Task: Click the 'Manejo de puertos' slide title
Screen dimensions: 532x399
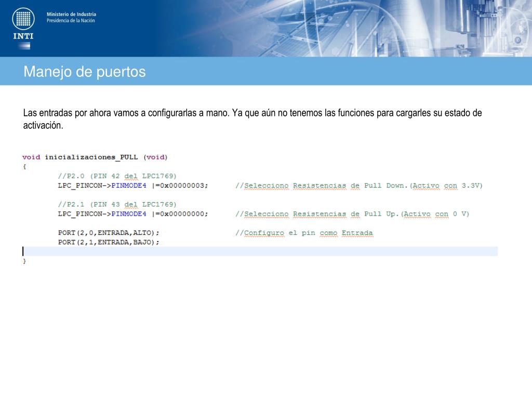Action: coord(85,72)
